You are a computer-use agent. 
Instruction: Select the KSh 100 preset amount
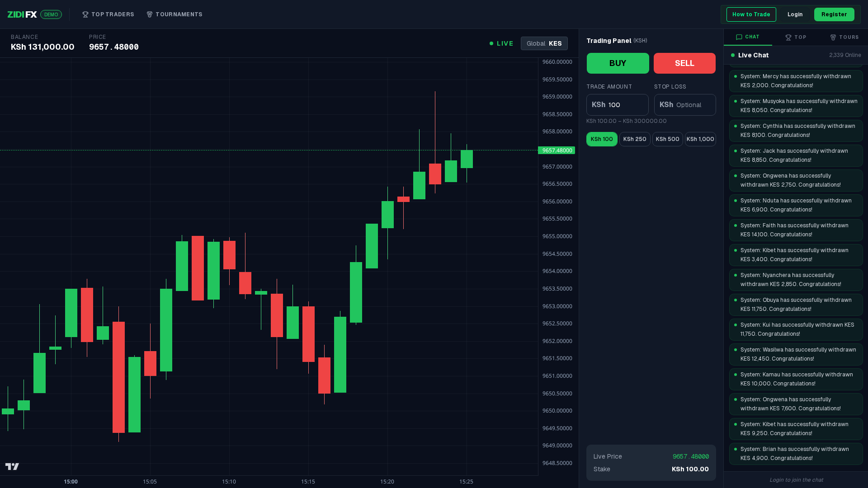[602, 139]
